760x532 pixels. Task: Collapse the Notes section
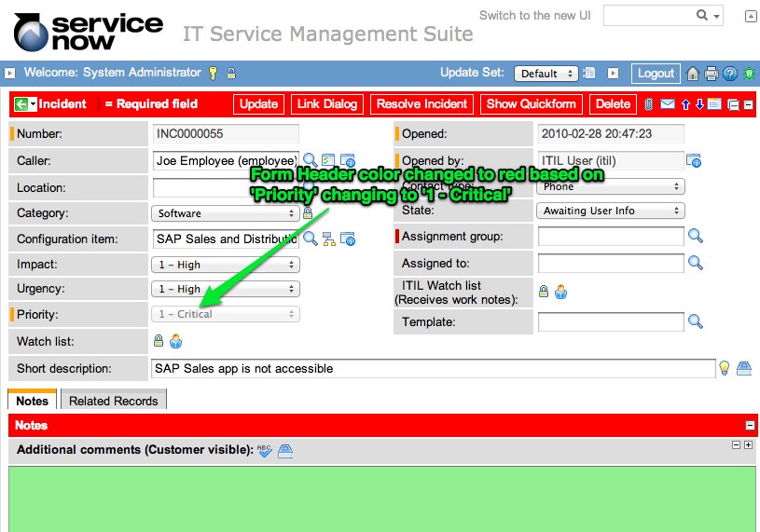click(x=750, y=426)
